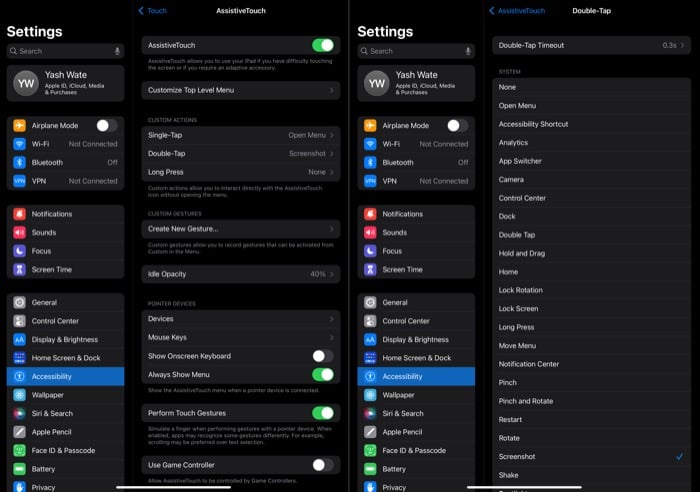The image size is (700, 492).
Task: Choose Shake in Double-Tap list
Action: (x=592, y=475)
